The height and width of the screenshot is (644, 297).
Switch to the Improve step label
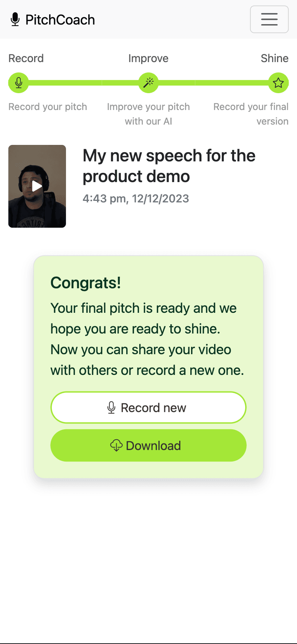point(148,58)
